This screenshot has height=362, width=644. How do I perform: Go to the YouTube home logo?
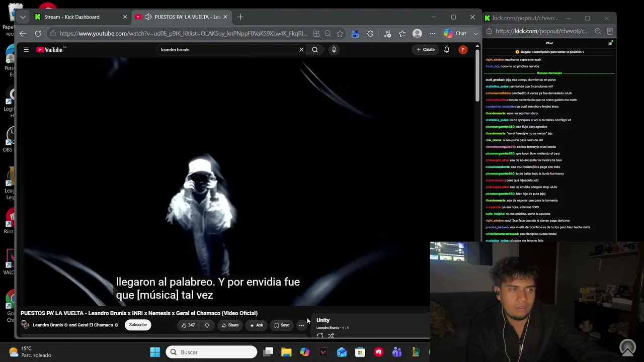[49, 50]
